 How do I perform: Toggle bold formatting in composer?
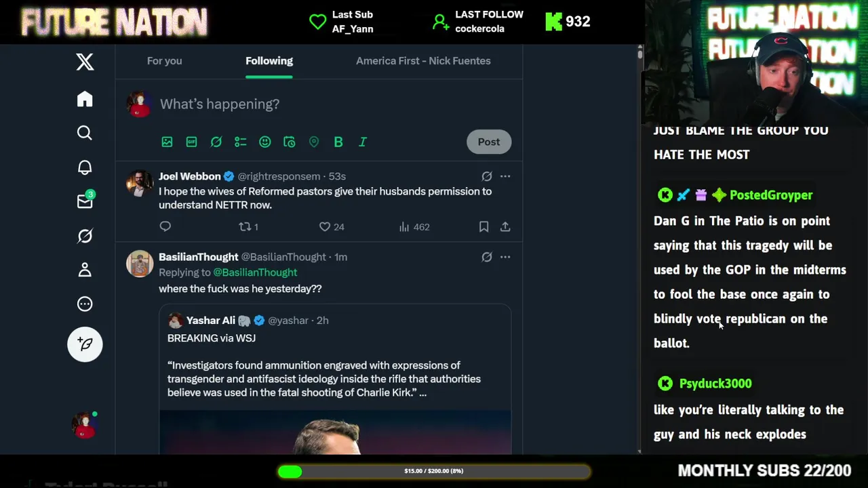coord(338,142)
